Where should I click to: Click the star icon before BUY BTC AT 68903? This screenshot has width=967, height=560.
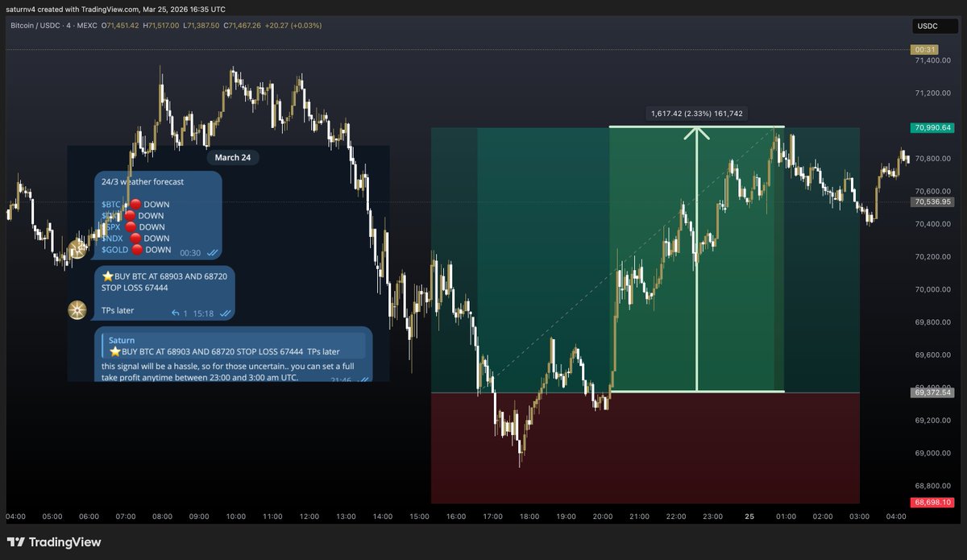click(107, 276)
